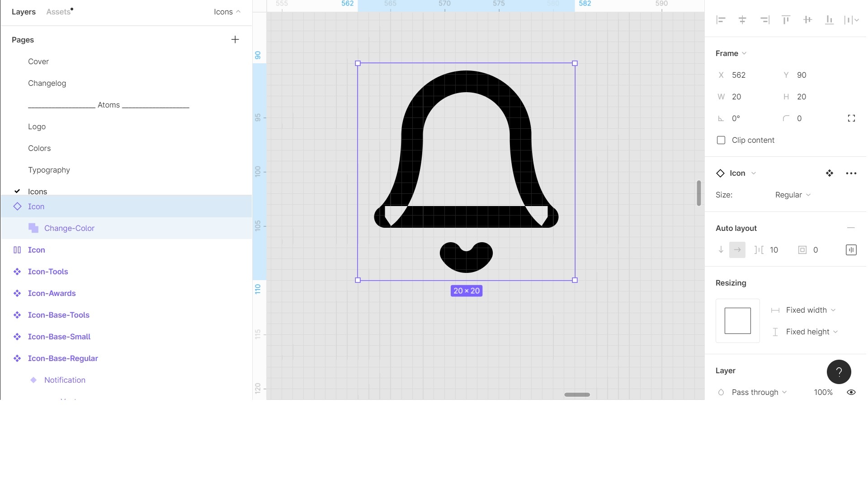This screenshot has width=868, height=488.
Task: Toggle the Clip content checkbox
Action: pos(721,140)
